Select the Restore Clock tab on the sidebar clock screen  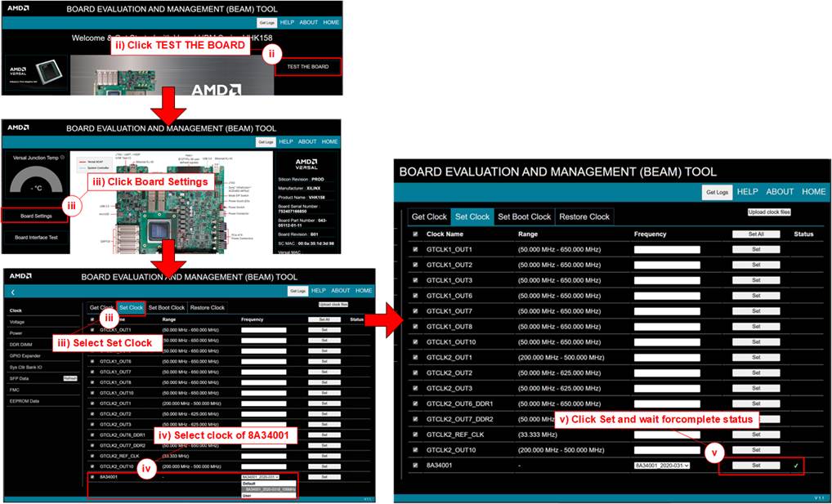point(207,308)
